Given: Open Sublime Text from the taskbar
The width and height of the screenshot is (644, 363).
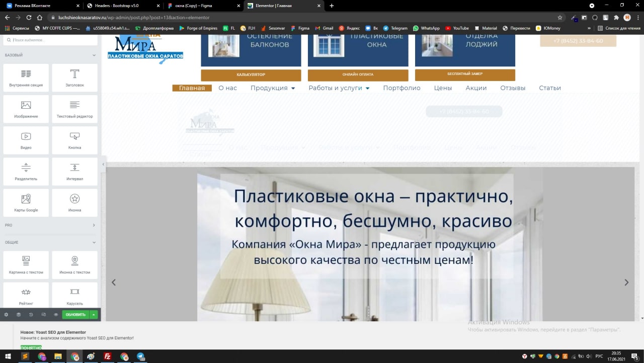Looking at the screenshot, I should pos(25,356).
